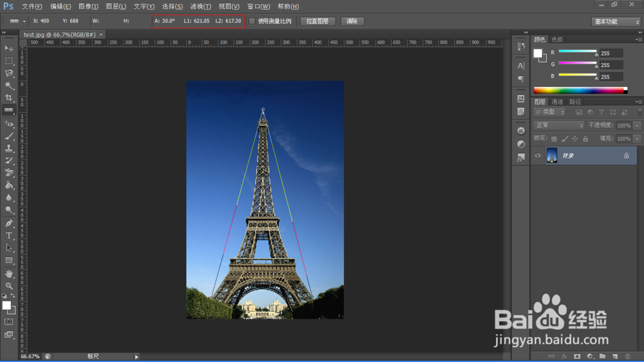
Task: Switch to the Channels tab
Action: pos(557,102)
